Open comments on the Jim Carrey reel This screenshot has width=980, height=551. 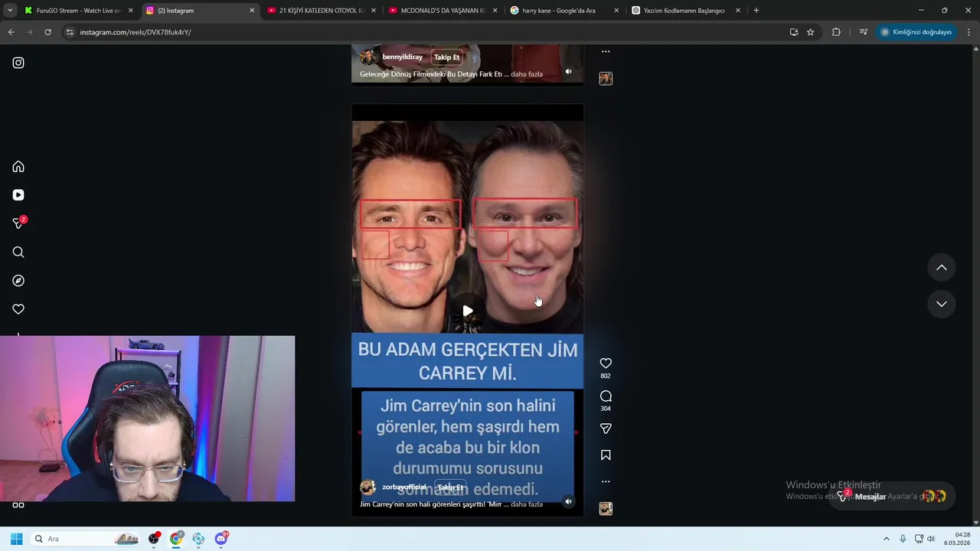point(606,396)
